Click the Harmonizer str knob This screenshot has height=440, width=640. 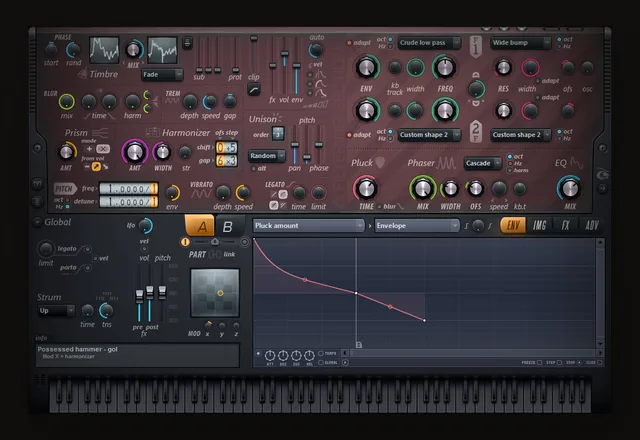[185, 152]
